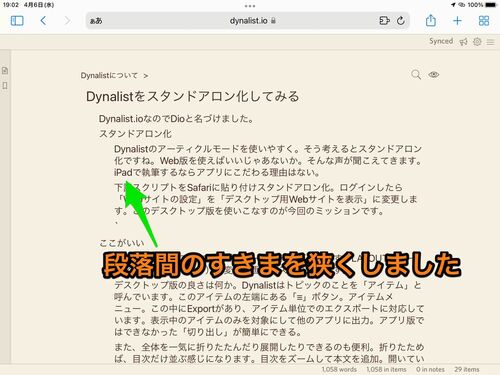Image resolution: width=500 pixels, height=375 pixels.
Task: Click paragraph starting Dynalistのアーティクルモード
Action: click(x=268, y=160)
